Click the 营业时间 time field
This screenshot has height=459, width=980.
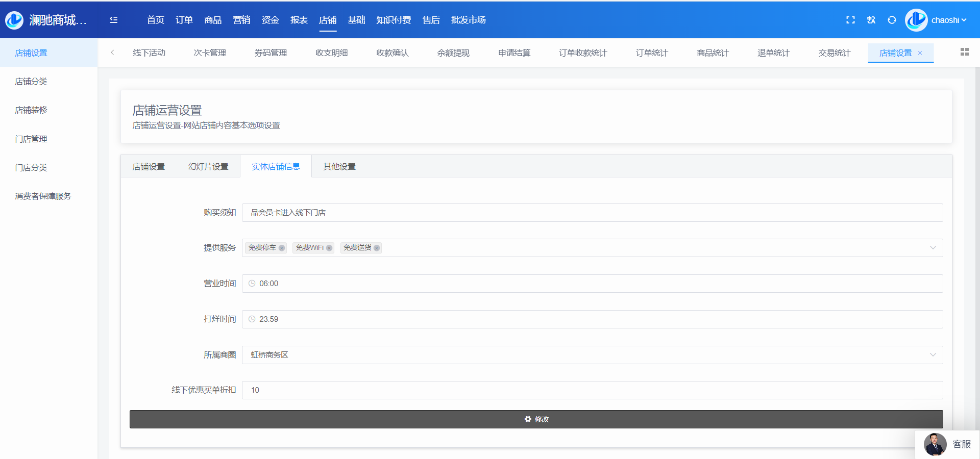(592, 284)
